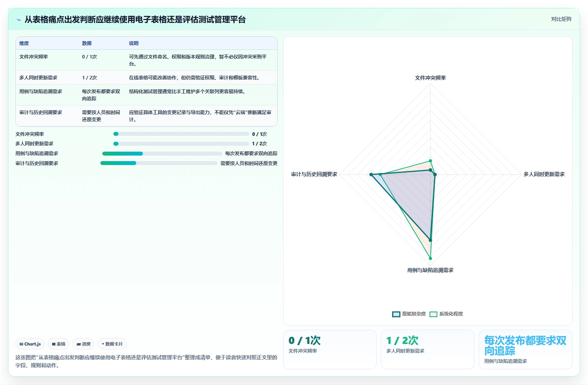Open the 每次发布都要求双向追踪 data card

[x=525, y=349]
